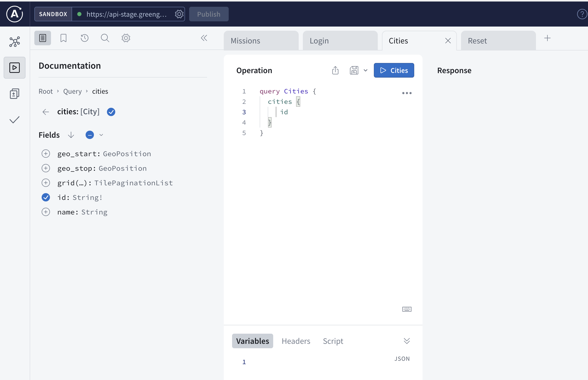The image size is (588, 380).
Task: Open the run history clock icon
Action: [84, 38]
